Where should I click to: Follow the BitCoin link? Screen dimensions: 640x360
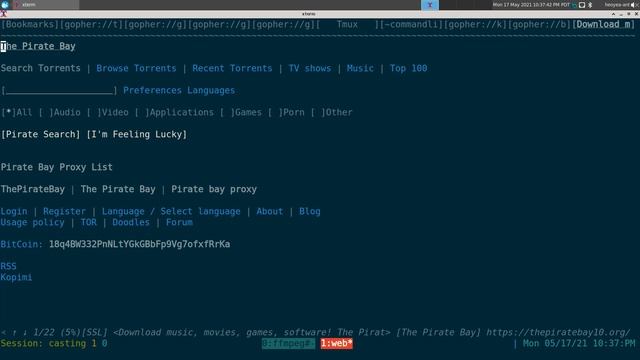click(22, 244)
